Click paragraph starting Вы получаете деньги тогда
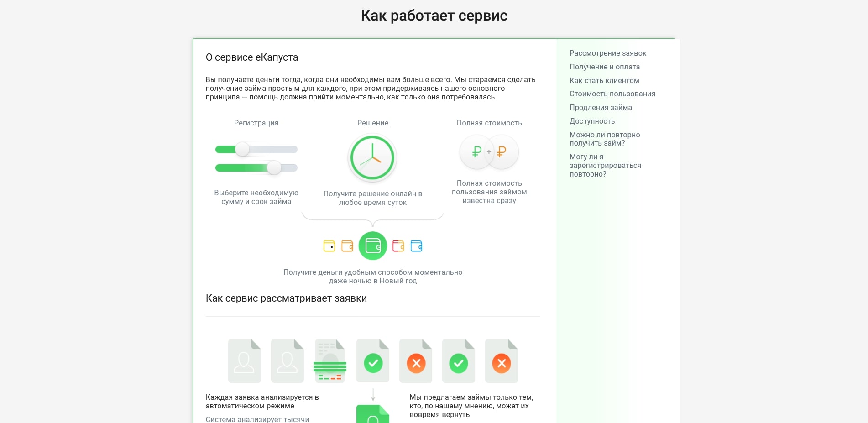This screenshot has height=423, width=868. click(x=371, y=88)
